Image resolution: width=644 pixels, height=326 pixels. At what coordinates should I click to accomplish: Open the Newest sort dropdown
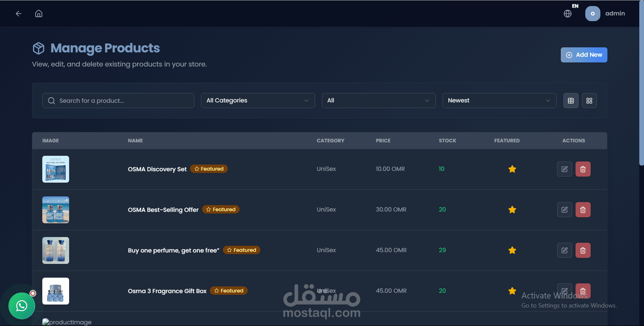(x=499, y=100)
